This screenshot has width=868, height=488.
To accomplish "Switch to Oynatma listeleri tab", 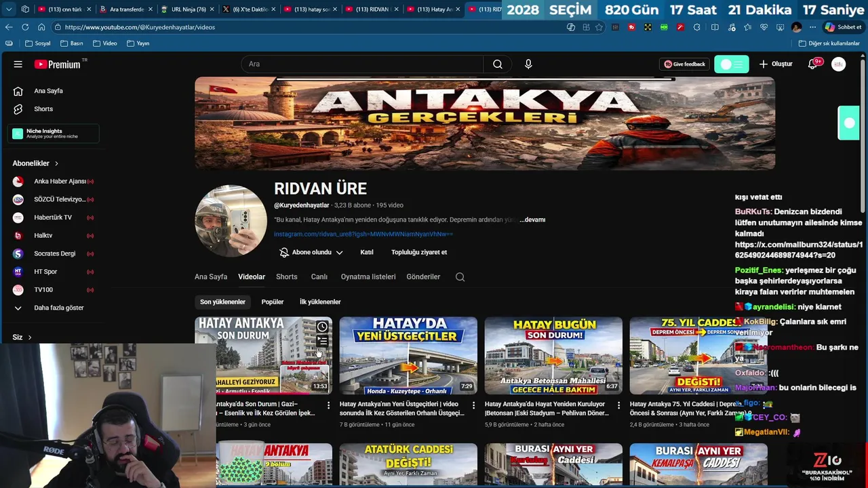I will 368,277.
